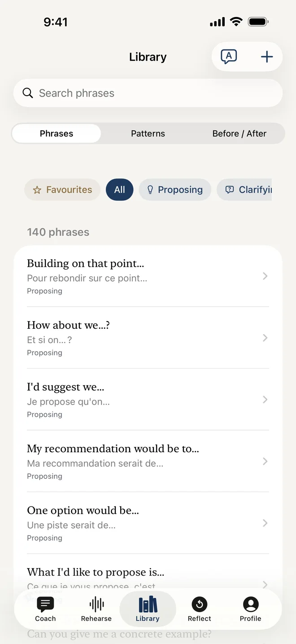Toggle the Favourites filter chip
This screenshot has width=296, height=644.
coord(62,190)
